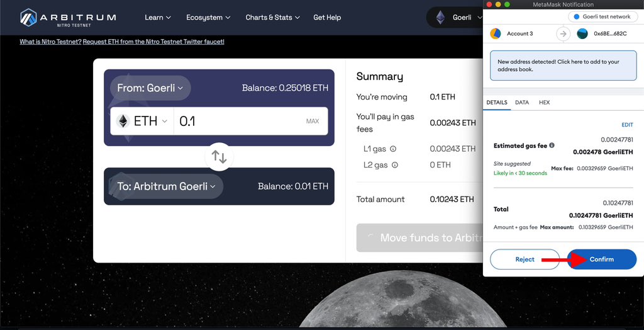Expand the ETH token selector dropdown
644x330 pixels.
(142, 121)
